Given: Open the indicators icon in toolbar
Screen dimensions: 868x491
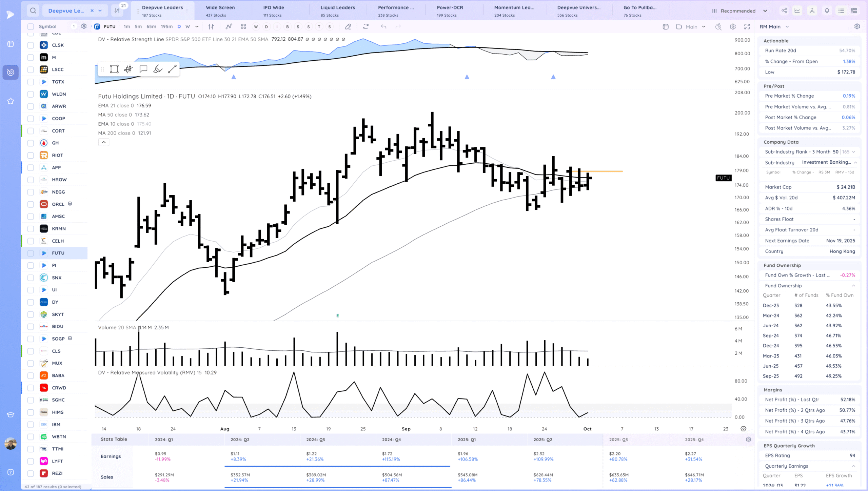Looking at the screenshot, I should tap(229, 26).
